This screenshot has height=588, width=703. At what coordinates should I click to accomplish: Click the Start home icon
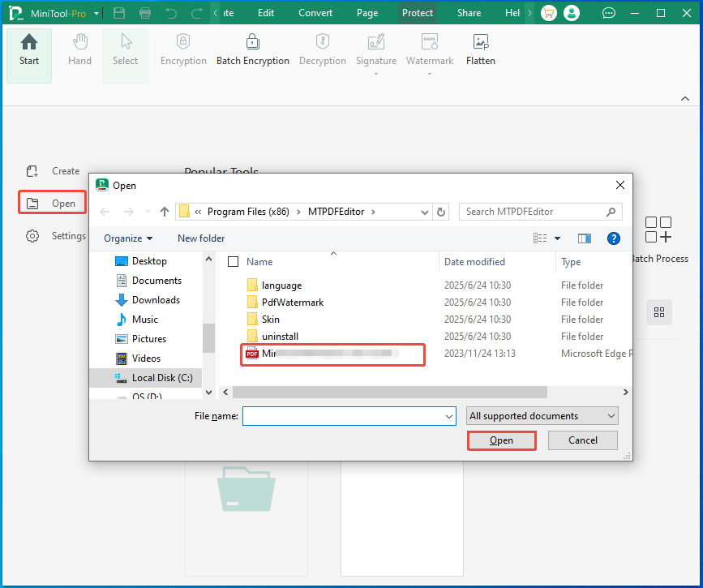point(29,41)
